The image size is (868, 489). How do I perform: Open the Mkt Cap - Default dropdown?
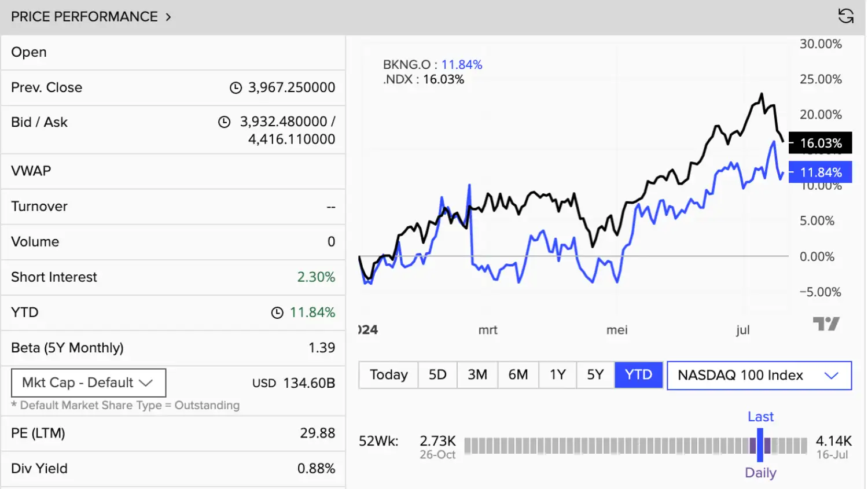tap(89, 383)
